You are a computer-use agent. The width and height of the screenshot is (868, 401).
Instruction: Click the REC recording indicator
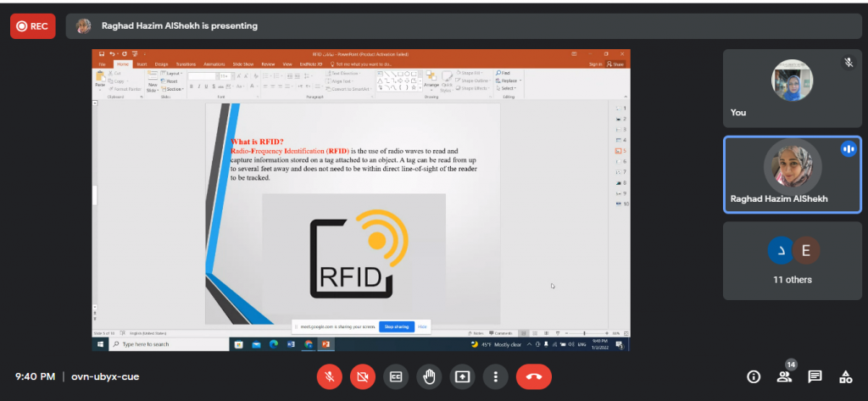tap(32, 25)
